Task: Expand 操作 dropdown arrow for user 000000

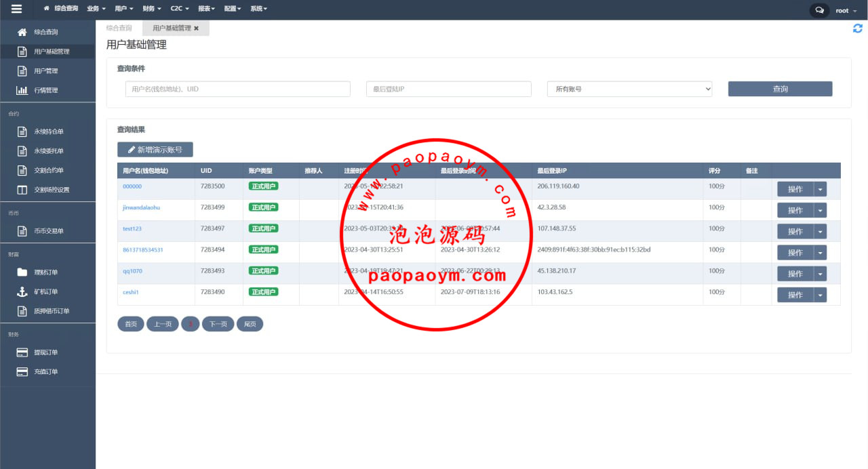Action: click(x=821, y=189)
